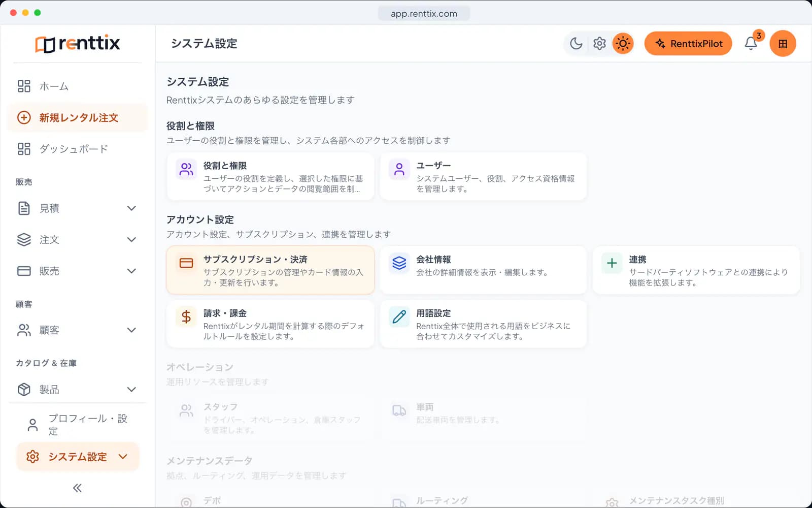Click the アカウント設定 section heading

tap(200, 219)
